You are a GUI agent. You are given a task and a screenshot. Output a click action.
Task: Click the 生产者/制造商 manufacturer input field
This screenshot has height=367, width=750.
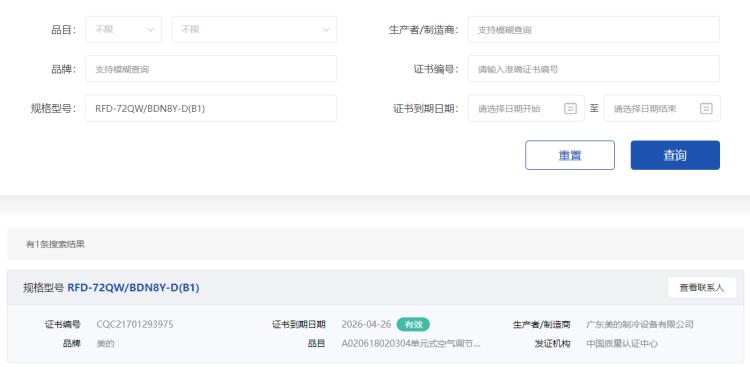[594, 30]
